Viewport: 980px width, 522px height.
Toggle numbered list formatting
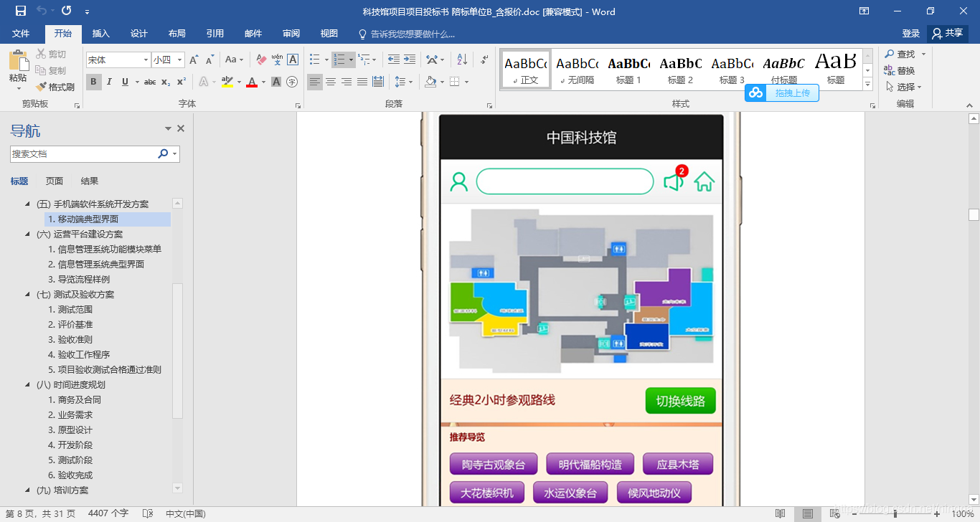(x=339, y=60)
